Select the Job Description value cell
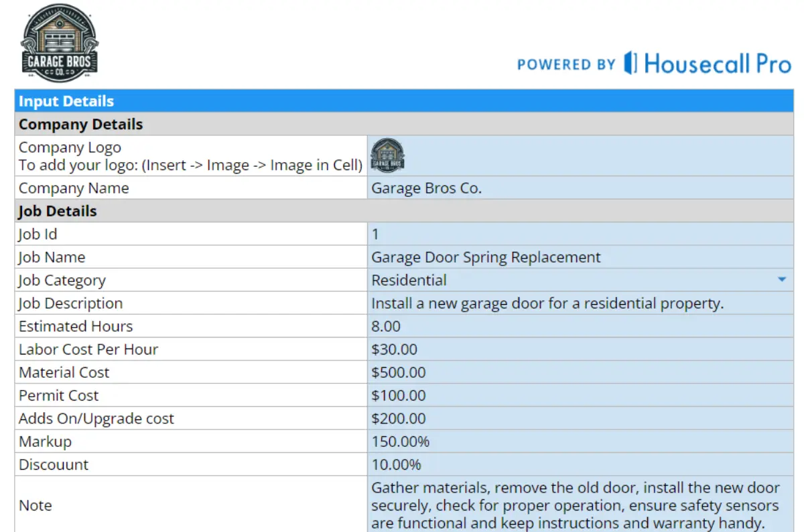The width and height of the screenshot is (804, 532). 580,304
